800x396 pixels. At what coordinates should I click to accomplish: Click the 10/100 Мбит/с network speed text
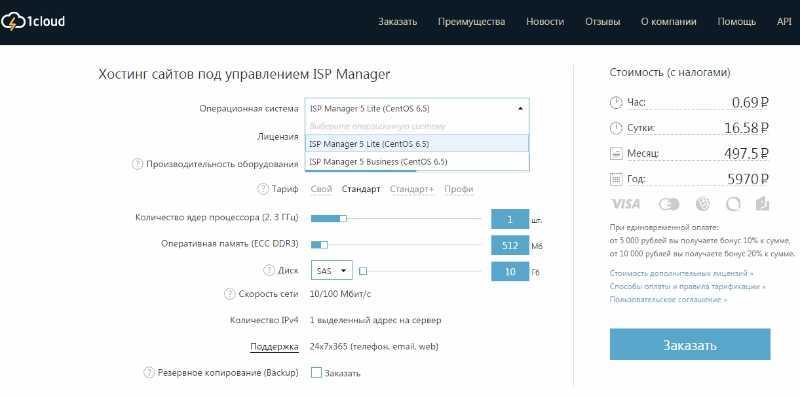[x=341, y=294]
